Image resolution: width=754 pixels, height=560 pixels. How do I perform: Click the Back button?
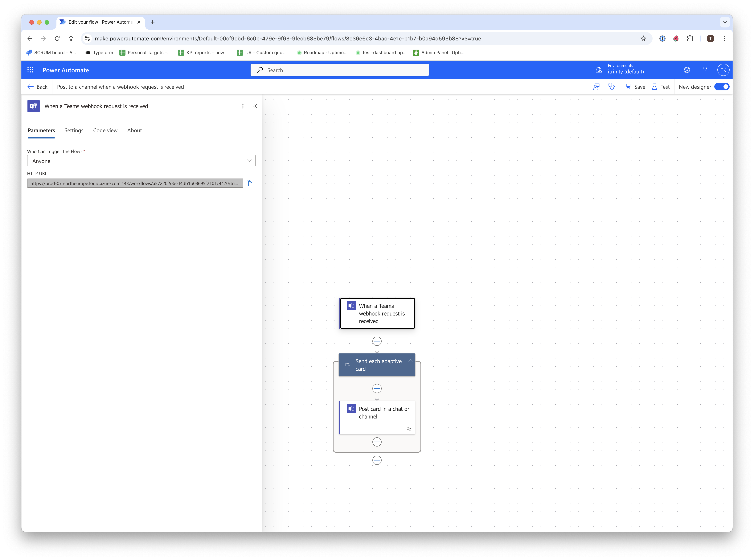37,87
